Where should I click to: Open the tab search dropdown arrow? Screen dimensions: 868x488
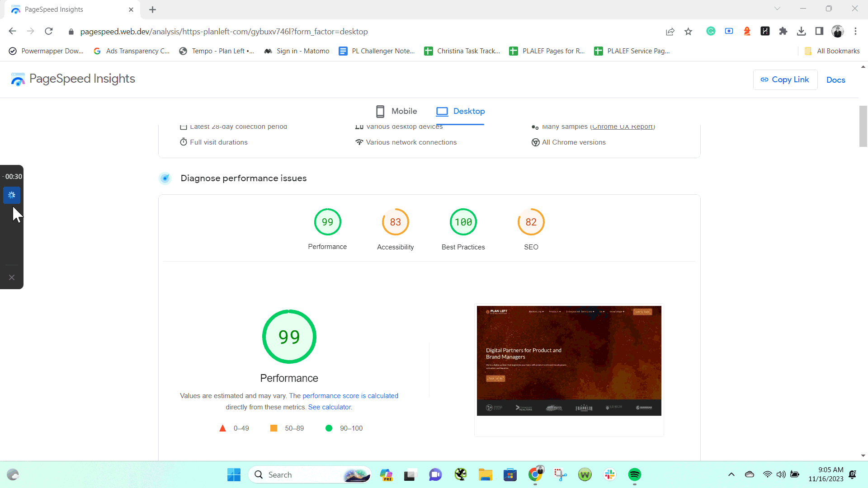[x=777, y=9]
